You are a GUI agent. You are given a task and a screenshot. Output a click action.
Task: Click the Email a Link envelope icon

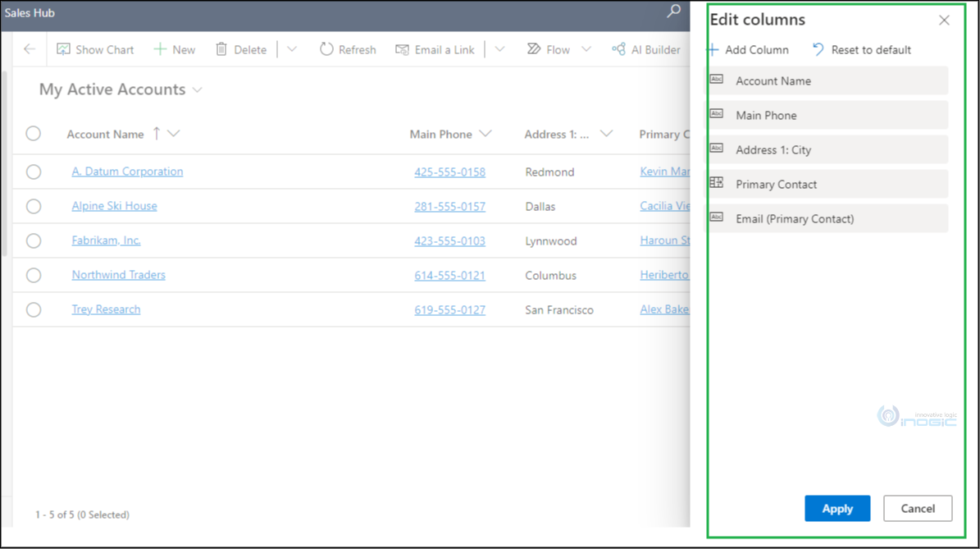(402, 49)
